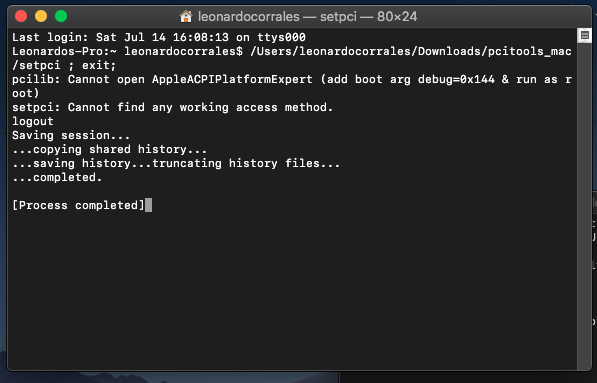
Task: Click the home folder icon in the title bar
Action: 186,16
